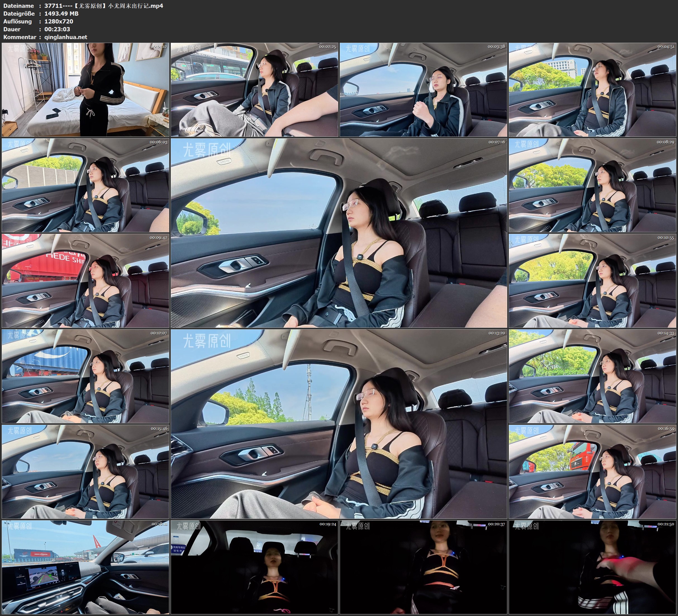Open the dark frame at 00:19:24
The height and width of the screenshot is (616, 678).
(x=254, y=567)
